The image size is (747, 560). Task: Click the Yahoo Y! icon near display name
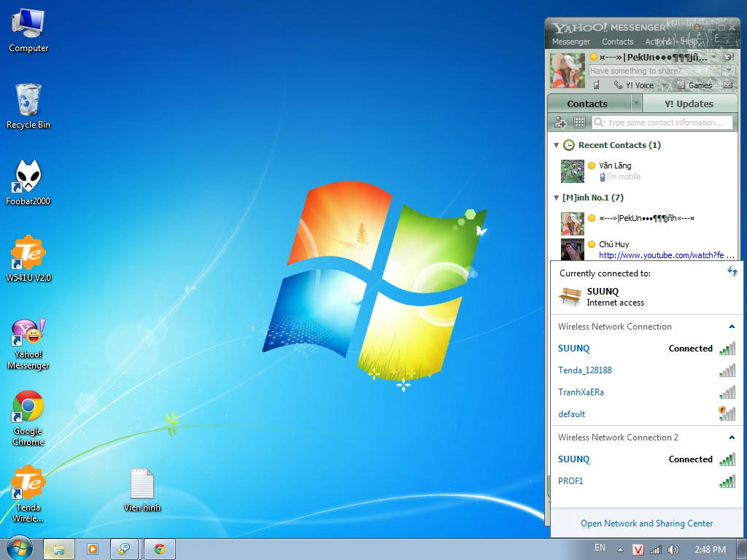pos(727,57)
